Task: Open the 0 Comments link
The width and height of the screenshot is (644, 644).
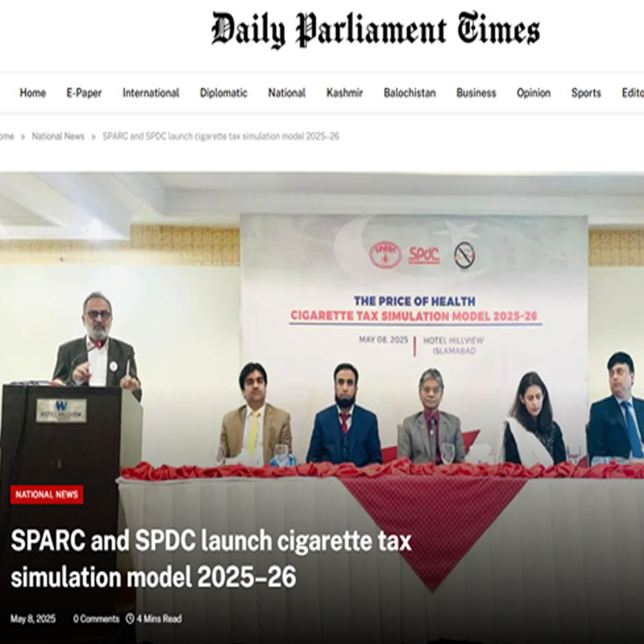Action: 96,618
